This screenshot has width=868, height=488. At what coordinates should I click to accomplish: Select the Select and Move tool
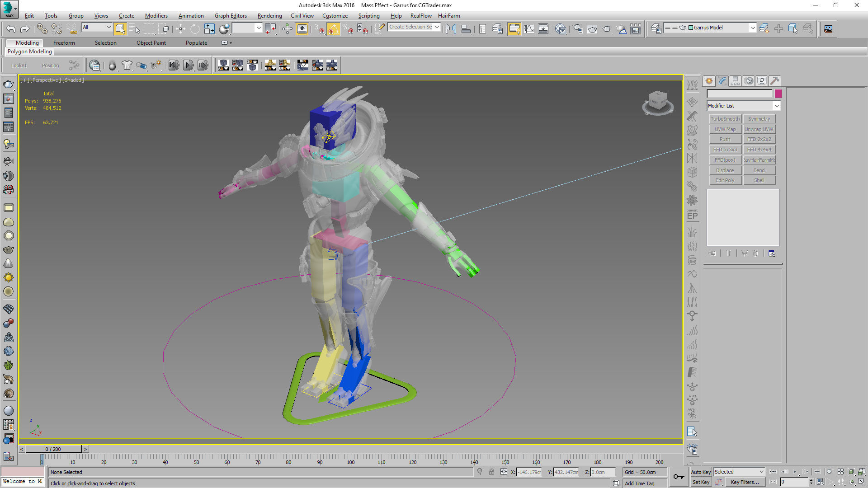(x=180, y=29)
